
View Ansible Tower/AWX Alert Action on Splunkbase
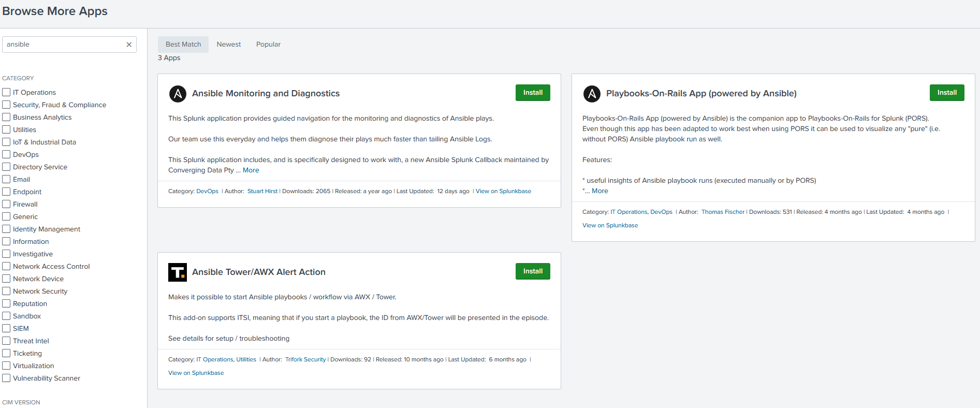point(196,373)
